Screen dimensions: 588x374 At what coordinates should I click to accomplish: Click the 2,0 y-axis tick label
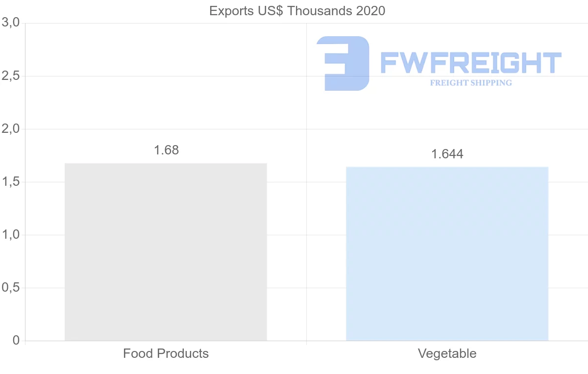(10, 129)
